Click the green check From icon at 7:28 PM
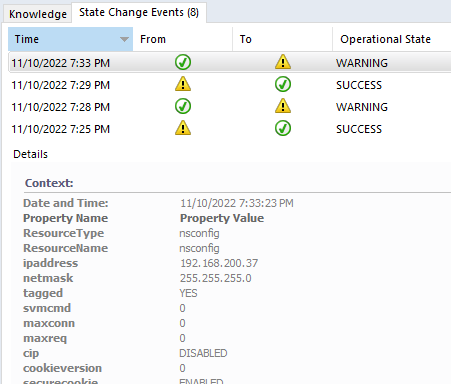Viewport: 451px width, 384px height. tap(183, 106)
